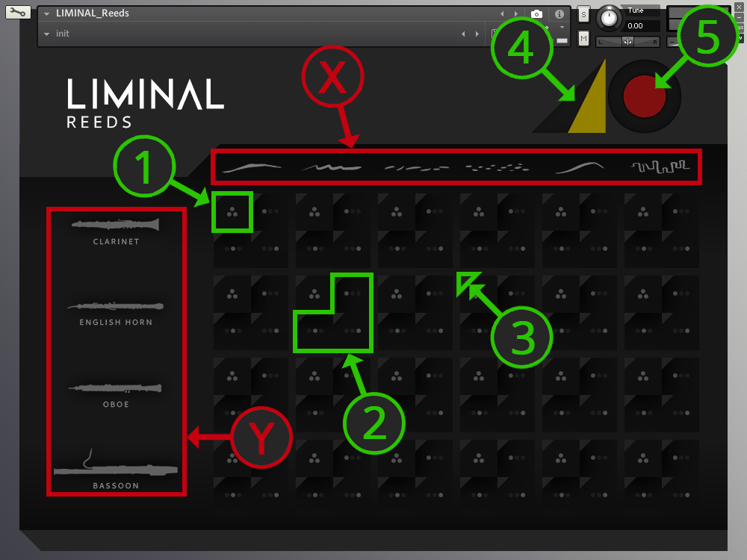Viewport: 747px width, 560px height.
Task: Click the init preset name
Action: pyautogui.click(x=63, y=34)
